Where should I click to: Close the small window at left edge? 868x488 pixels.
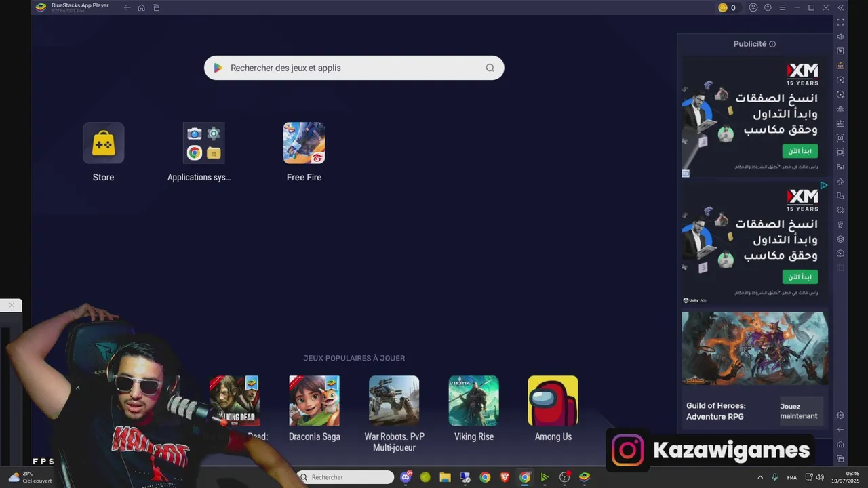[12, 305]
